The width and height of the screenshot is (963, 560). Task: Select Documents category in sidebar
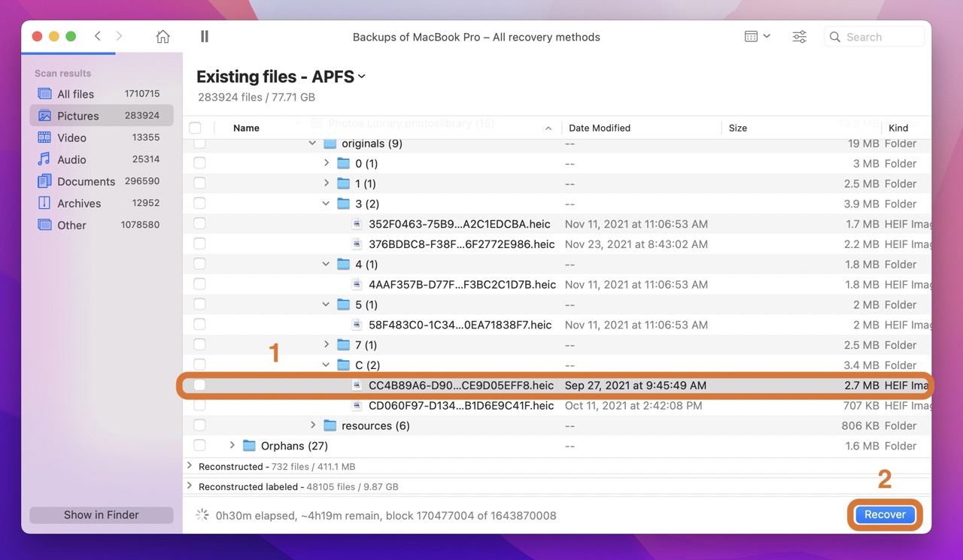click(101, 181)
